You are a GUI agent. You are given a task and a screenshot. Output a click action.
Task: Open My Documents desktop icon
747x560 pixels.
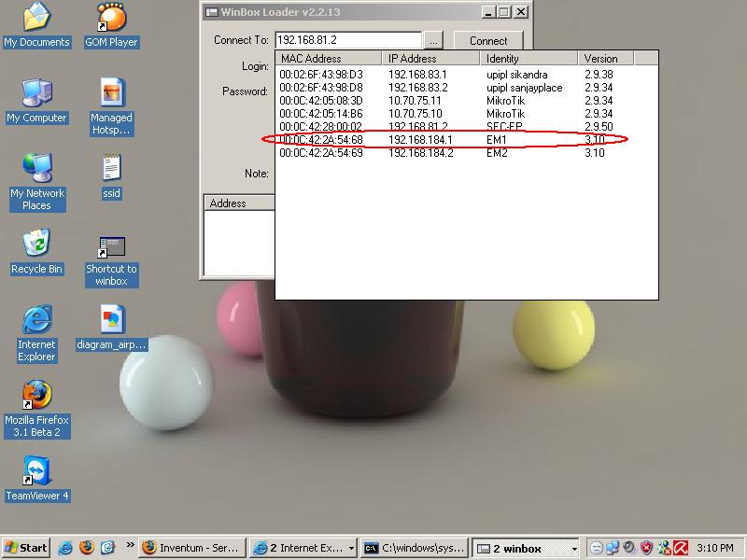click(36, 25)
